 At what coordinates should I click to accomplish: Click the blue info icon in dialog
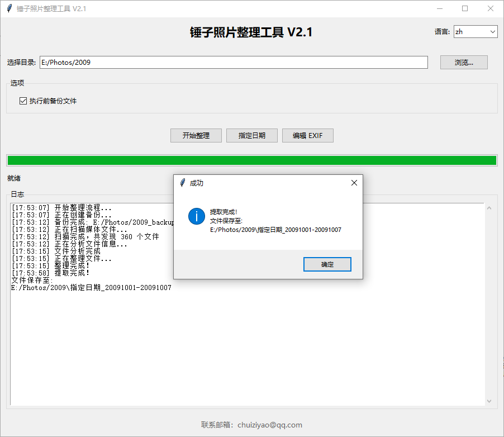click(x=197, y=216)
